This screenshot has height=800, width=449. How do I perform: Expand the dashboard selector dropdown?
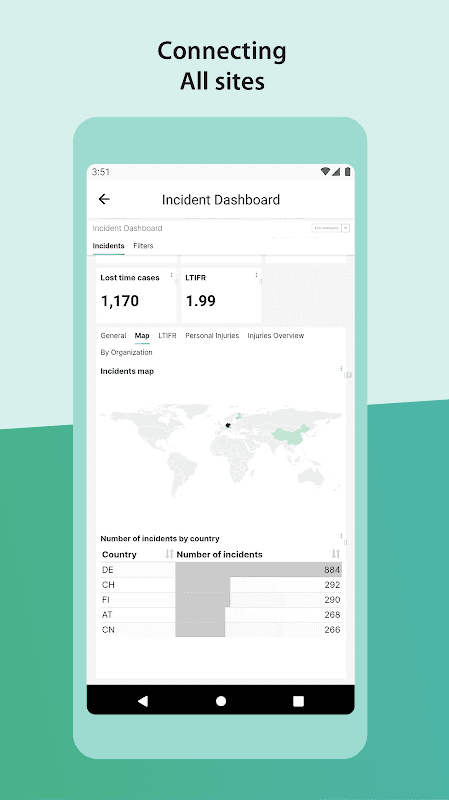(x=345, y=228)
